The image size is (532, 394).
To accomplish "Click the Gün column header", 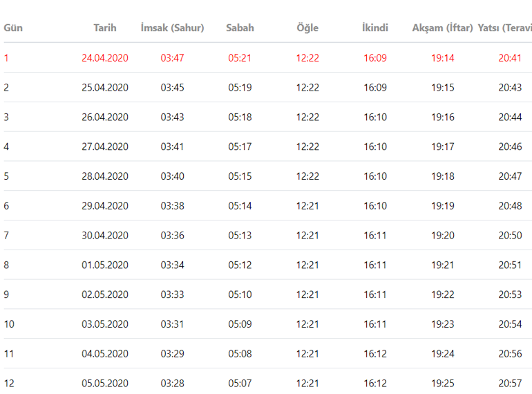I will [x=13, y=28].
